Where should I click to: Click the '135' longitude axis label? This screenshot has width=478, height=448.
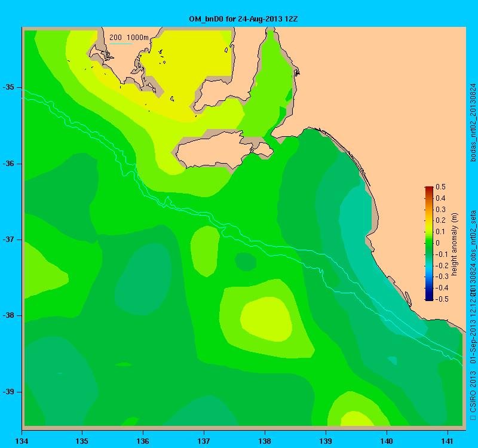tap(82, 441)
